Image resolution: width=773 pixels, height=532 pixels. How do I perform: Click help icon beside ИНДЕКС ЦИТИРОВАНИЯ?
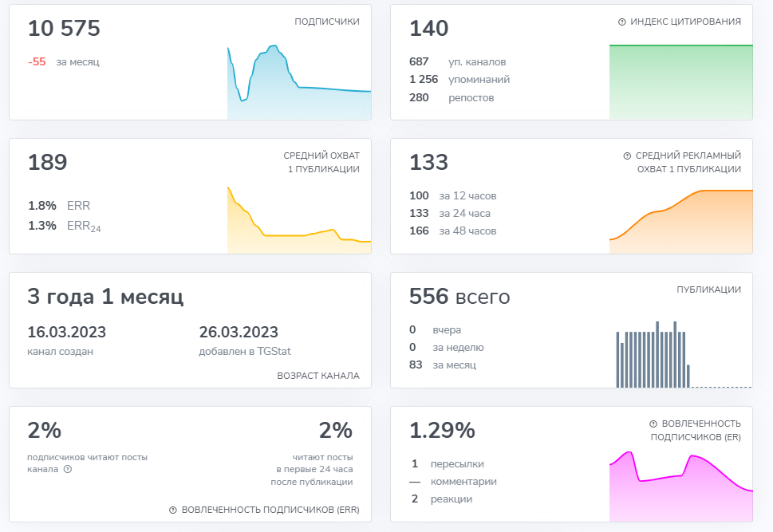(x=622, y=22)
